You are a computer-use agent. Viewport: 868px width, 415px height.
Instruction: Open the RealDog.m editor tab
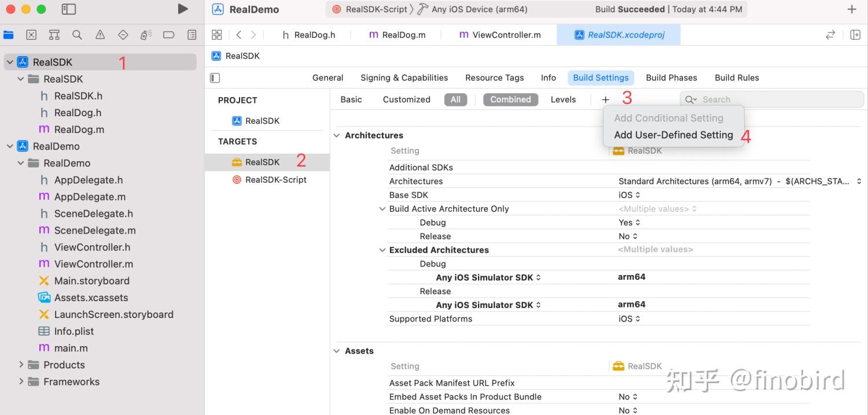397,35
